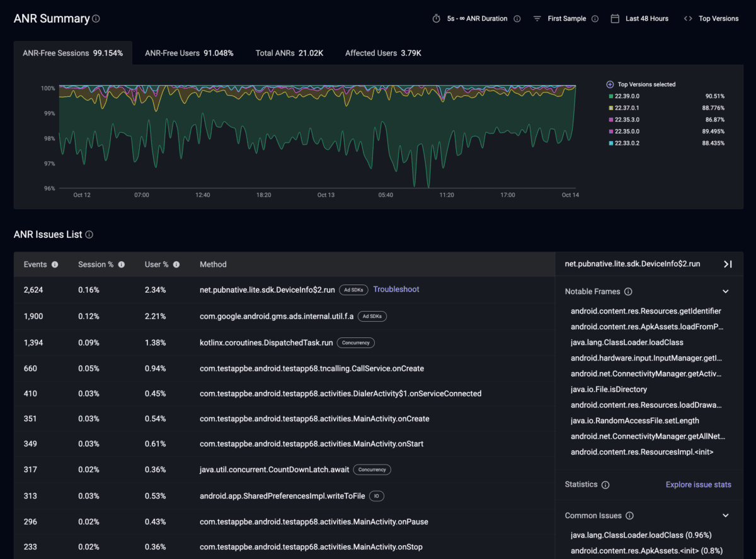
Task: Select the kotlinx.coroutines.DispatchedTask.run issue row
Action: 266,343
